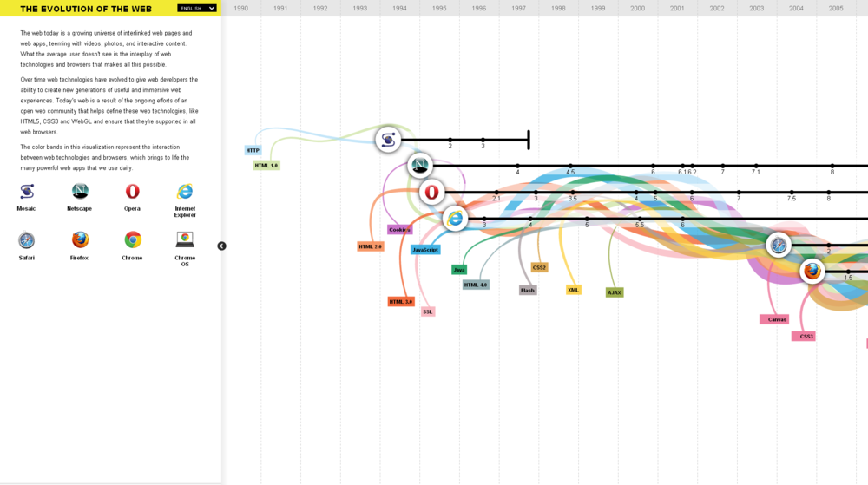This screenshot has width=868, height=485.
Task: Pick the Chrome icon in the legend
Action: 132,240
